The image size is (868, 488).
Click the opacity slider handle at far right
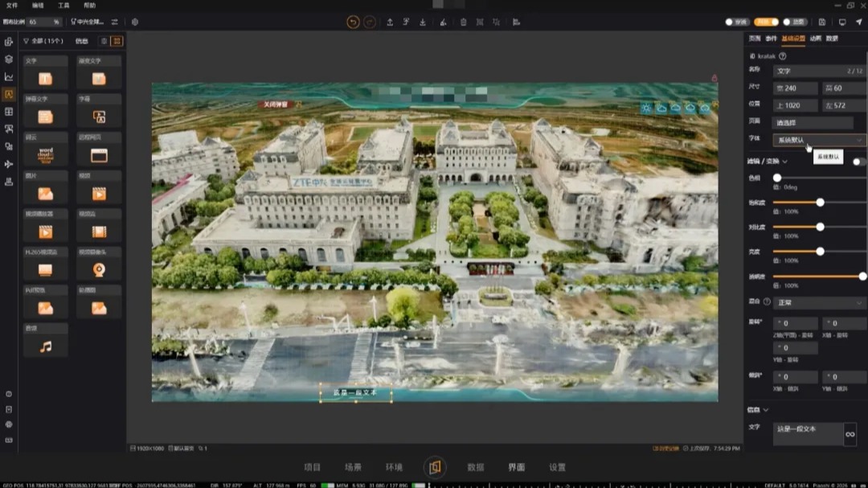tap(862, 277)
